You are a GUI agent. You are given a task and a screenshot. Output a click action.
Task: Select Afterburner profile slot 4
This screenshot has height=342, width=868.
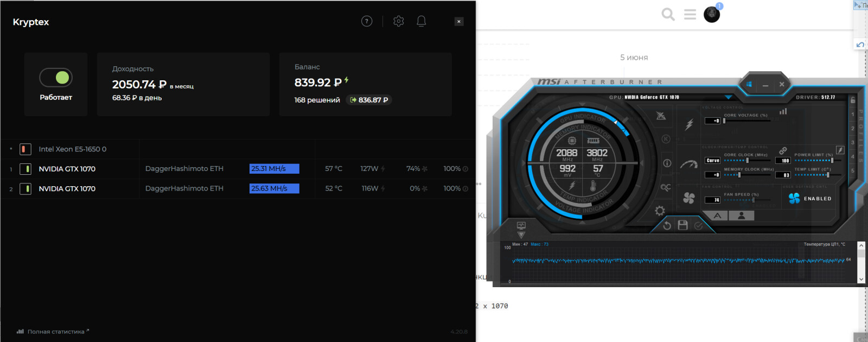pyautogui.click(x=853, y=157)
